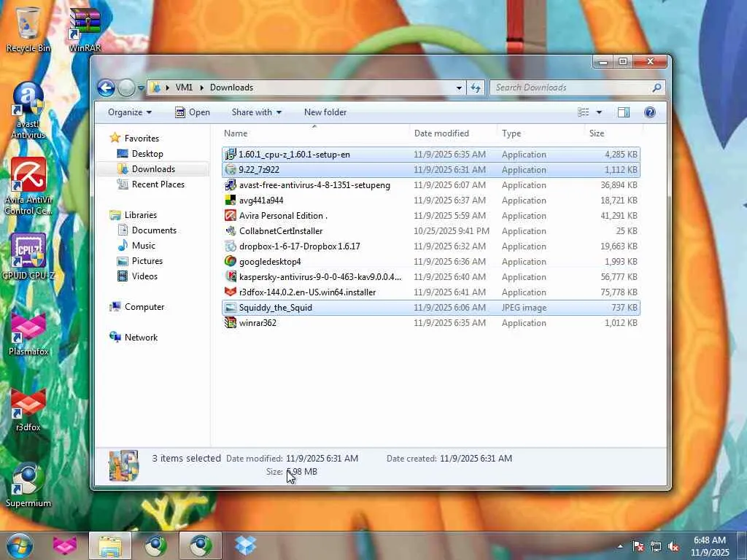The width and height of the screenshot is (747, 560).
Task: Open the network tray icon
Action: [x=656, y=546]
